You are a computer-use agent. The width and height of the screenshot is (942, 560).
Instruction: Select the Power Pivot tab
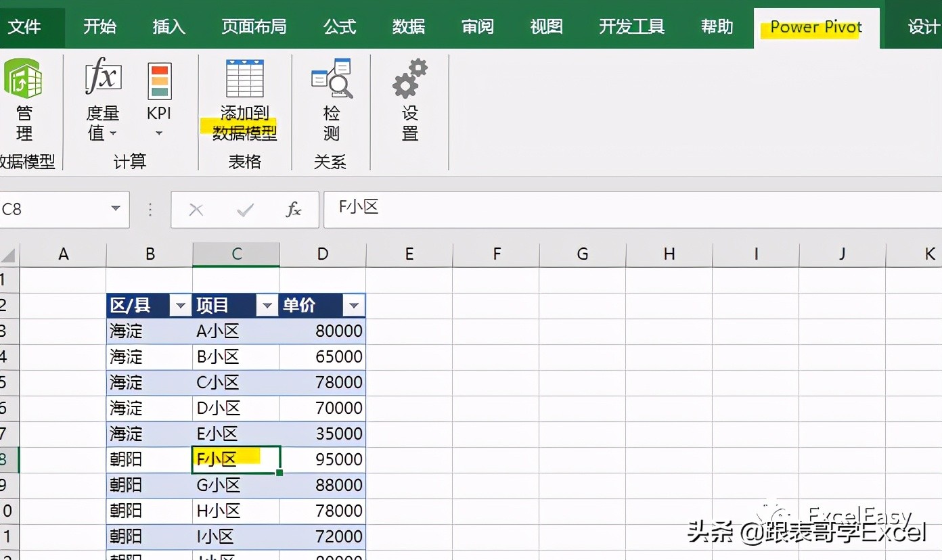(x=817, y=28)
